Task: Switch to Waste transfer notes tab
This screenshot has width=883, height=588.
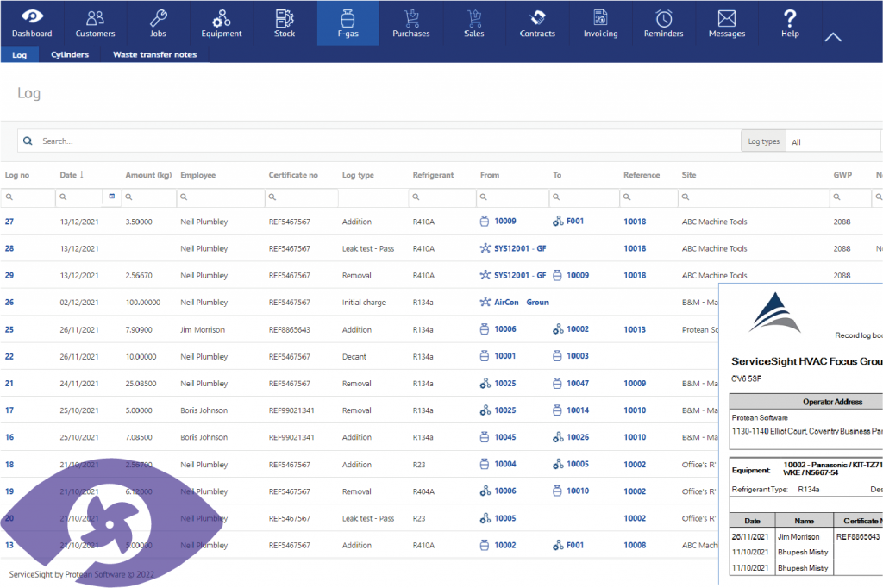Action: (x=155, y=54)
